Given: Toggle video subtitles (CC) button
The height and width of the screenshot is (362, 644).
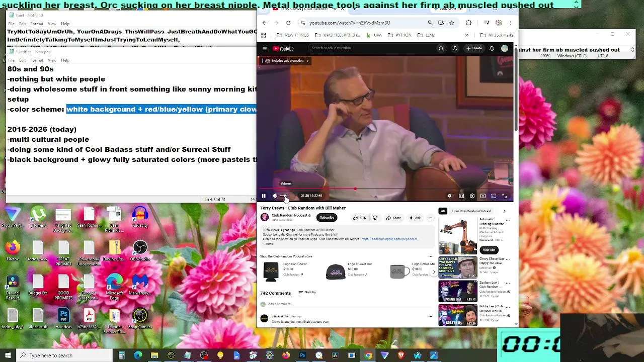Looking at the screenshot, I should click(x=461, y=196).
